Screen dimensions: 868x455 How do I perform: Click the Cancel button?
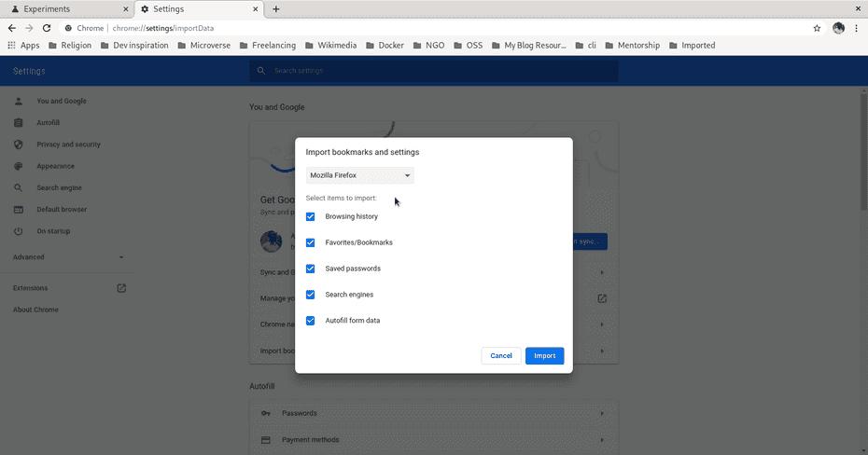click(501, 355)
